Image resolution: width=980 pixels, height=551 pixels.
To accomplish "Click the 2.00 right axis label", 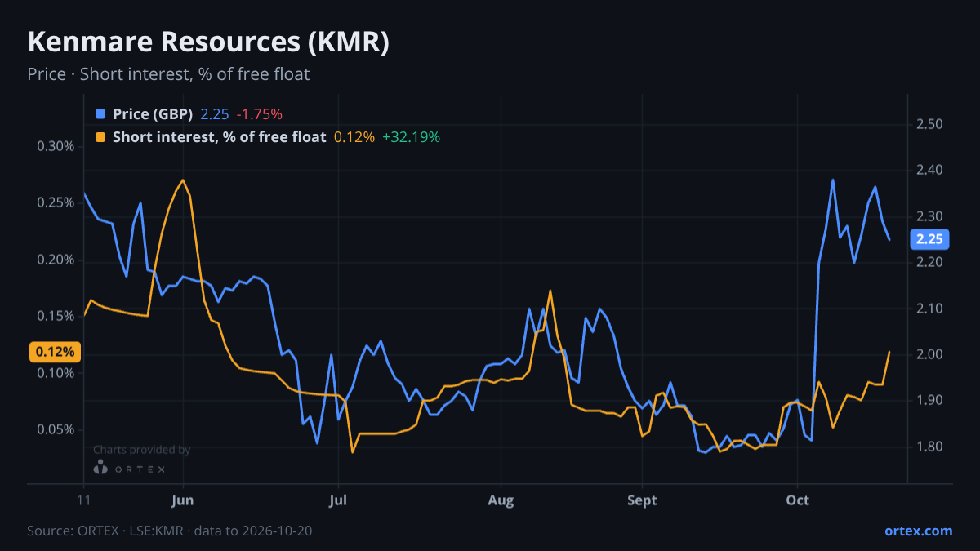I will (930, 355).
